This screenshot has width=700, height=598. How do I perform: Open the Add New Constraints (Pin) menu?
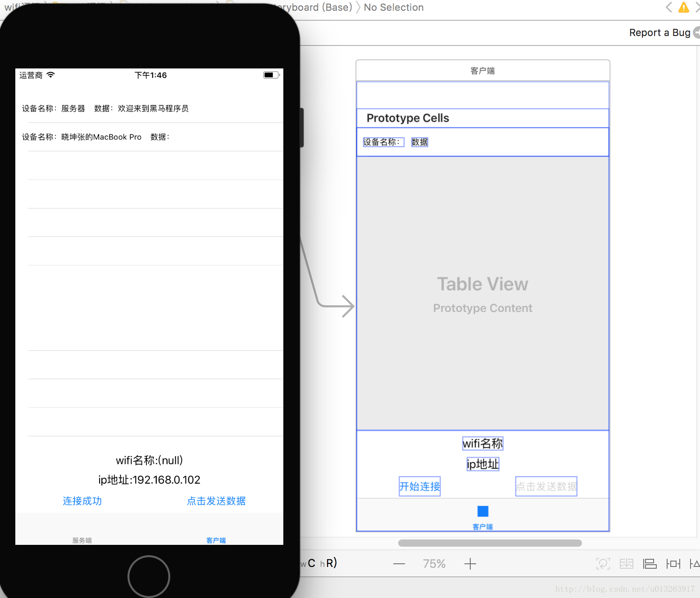coord(673,564)
